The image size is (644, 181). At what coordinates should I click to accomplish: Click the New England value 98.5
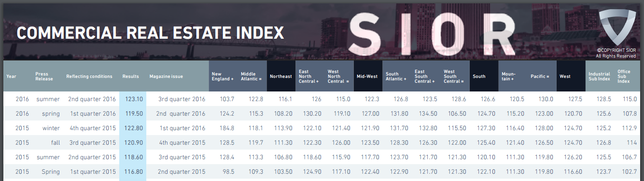click(228, 172)
